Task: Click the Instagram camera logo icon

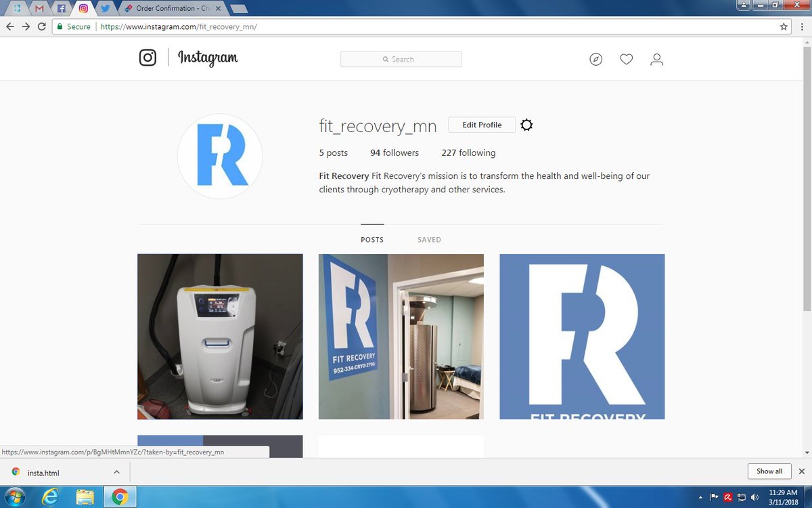Action: click(148, 58)
